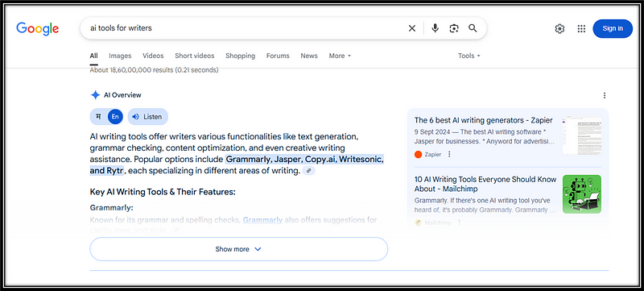This screenshot has height=291, width=644.
Task: Expand the More search categories dropdown
Action: pos(340,56)
